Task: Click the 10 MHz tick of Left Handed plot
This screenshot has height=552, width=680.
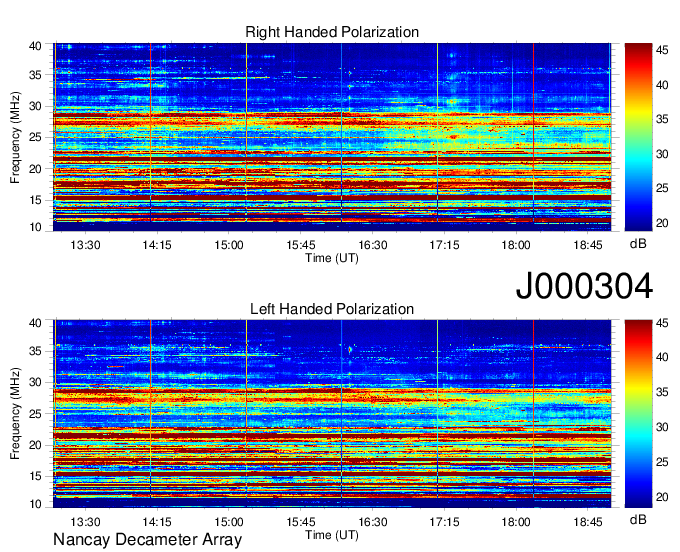Action: tap(36, 504)
